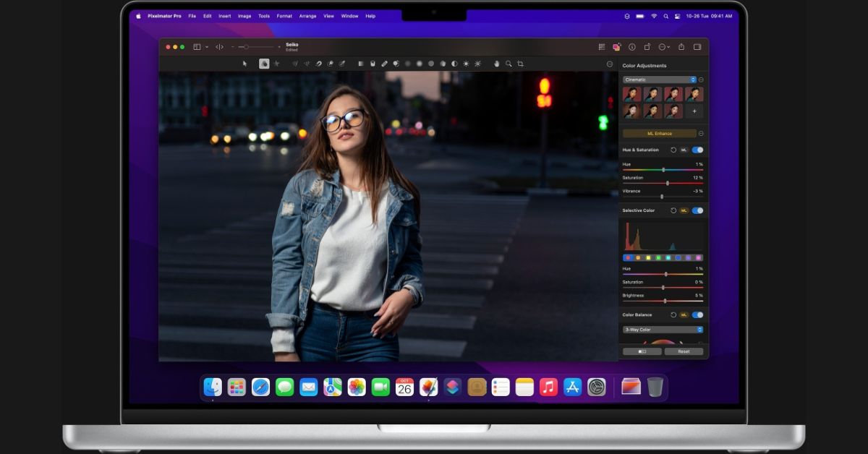This screenshot has width=868, height=454.
Task: Open Pixelmator Pro from the Dock
Action: click(x=429, y=387)
